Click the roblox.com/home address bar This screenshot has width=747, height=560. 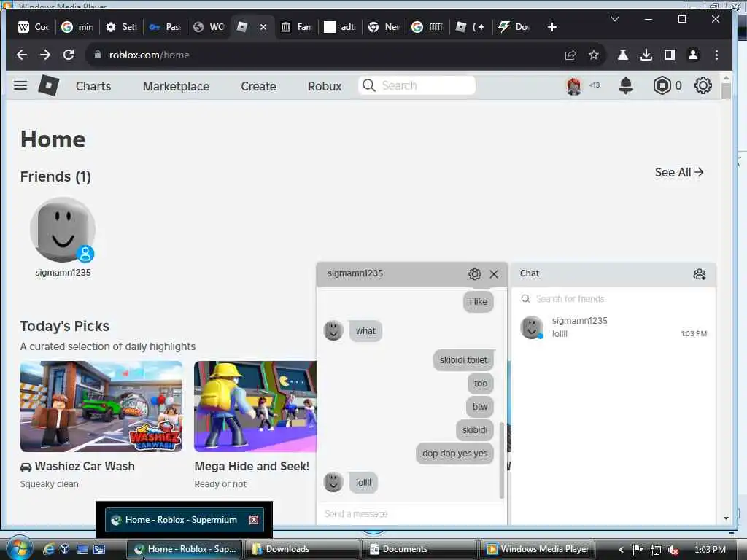click(x=324, y=55)
